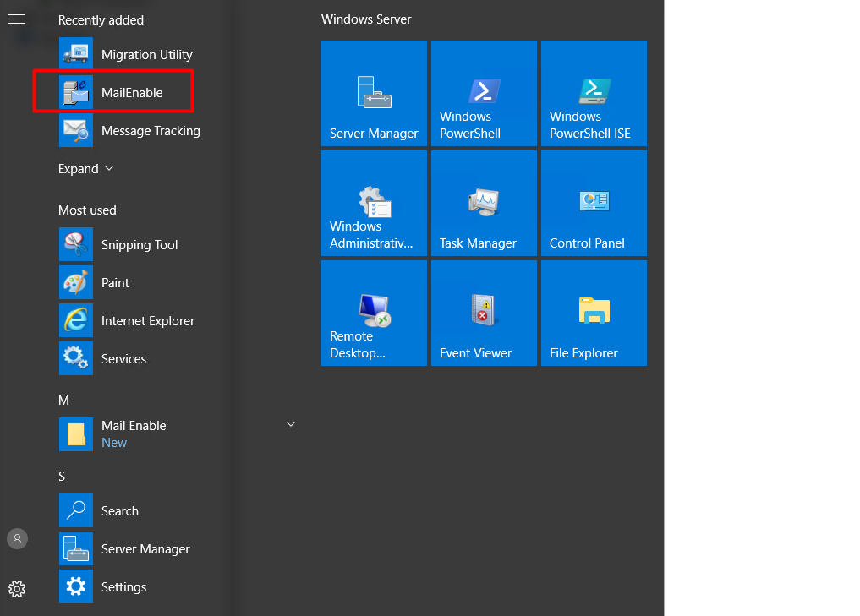
Task: Open the File Explorer tile
Action: click(x=594, y=313)
